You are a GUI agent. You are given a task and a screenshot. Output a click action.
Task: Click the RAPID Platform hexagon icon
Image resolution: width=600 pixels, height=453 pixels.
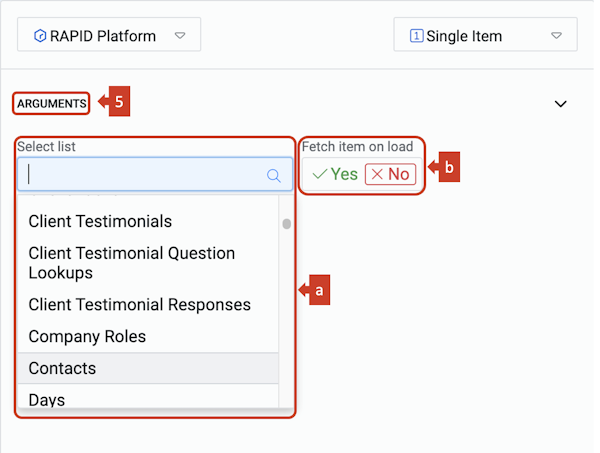coord(40,36)
